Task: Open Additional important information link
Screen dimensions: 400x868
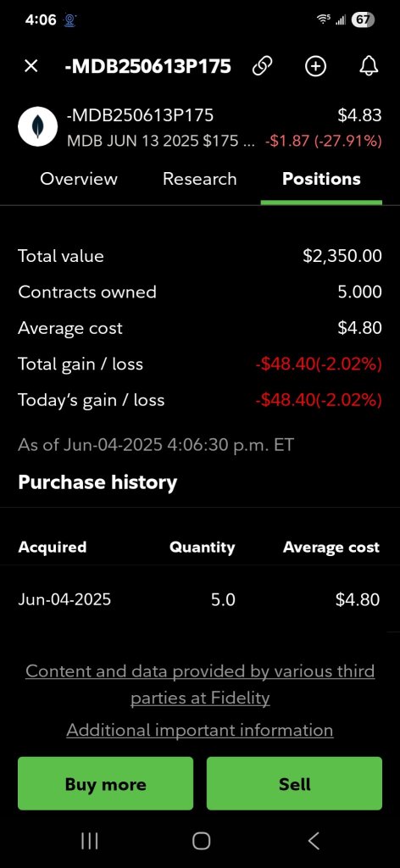Action: (200, 730)
